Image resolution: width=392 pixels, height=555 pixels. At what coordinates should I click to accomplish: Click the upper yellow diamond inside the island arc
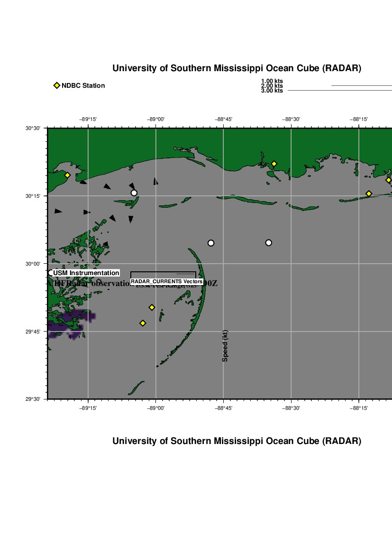coord(152,307)
